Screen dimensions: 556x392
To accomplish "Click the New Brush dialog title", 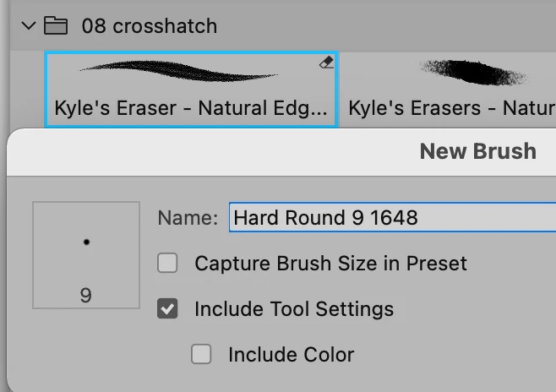I will click(477, 151).
